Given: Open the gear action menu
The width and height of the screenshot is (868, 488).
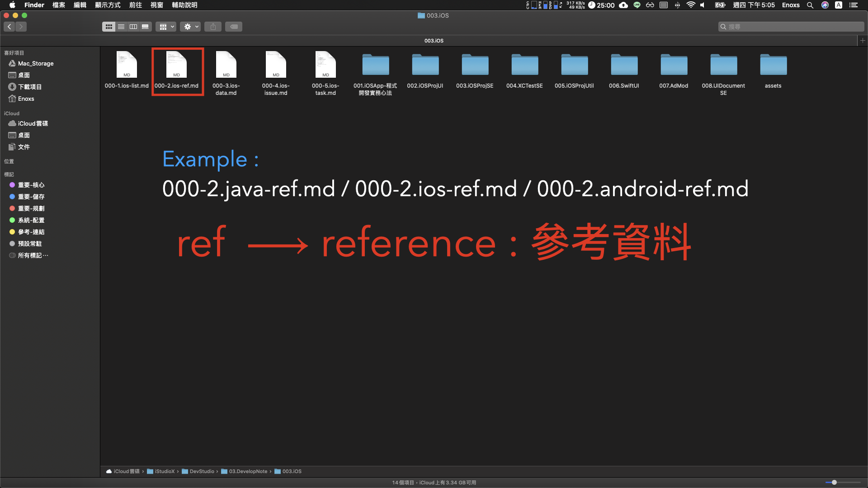Looking at the screenshot, I should coord(190,27).
